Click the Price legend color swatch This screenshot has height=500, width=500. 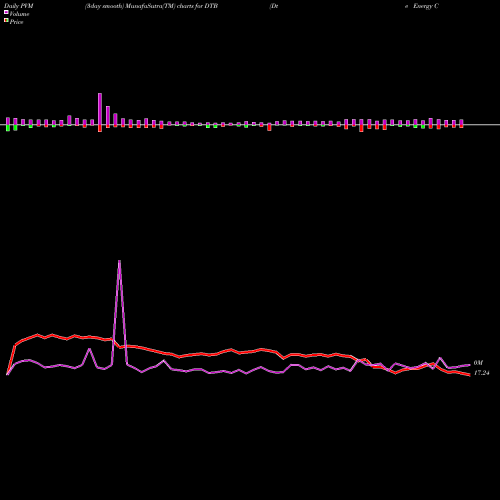coord(6,21)
